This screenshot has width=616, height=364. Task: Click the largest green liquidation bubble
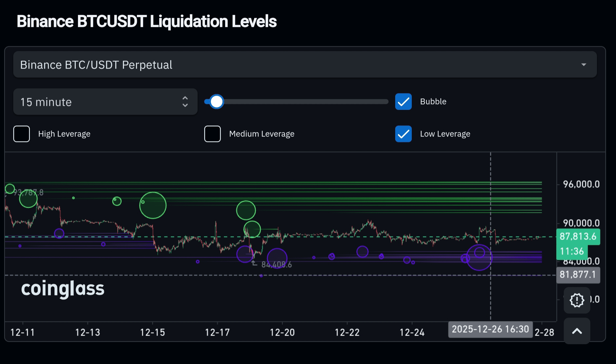153,205
